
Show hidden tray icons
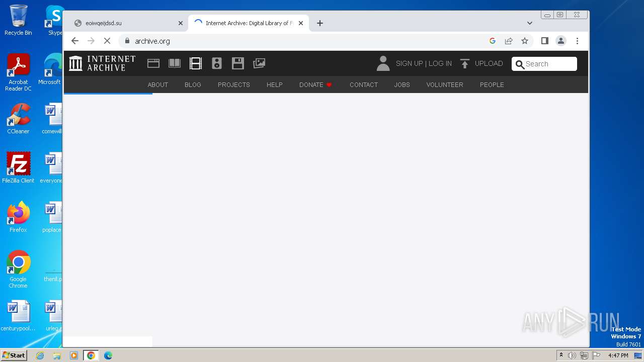[x=561, y=355]
